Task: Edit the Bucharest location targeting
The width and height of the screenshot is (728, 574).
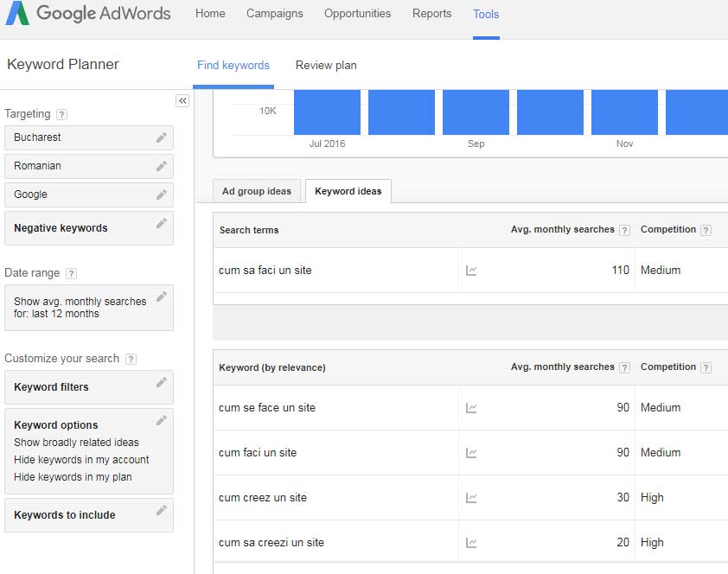Action: click(161, 137)
